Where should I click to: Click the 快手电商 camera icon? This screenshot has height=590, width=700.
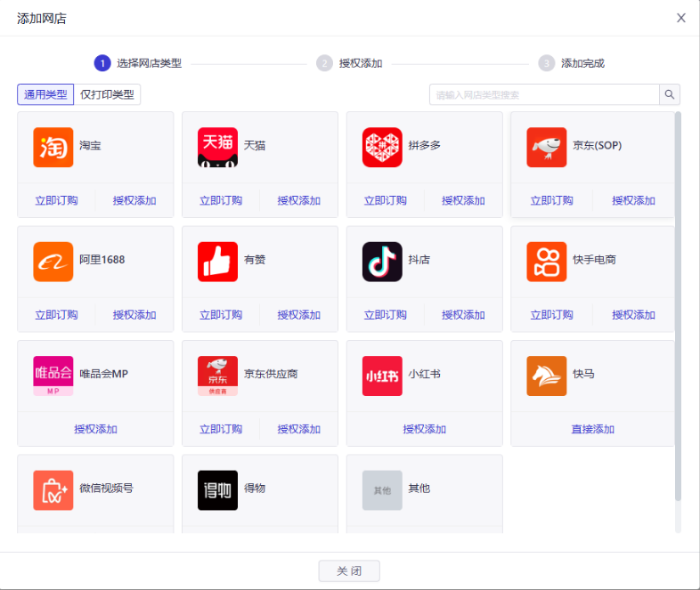(547, 262)
